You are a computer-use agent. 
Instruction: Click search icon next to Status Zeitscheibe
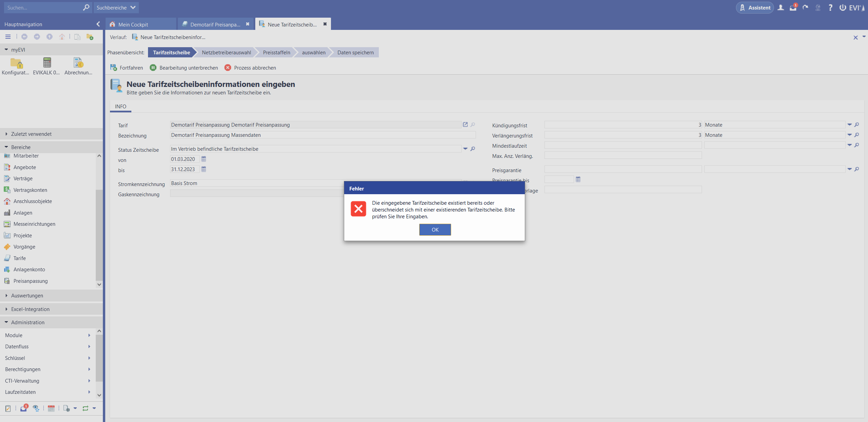pos(473,149)
